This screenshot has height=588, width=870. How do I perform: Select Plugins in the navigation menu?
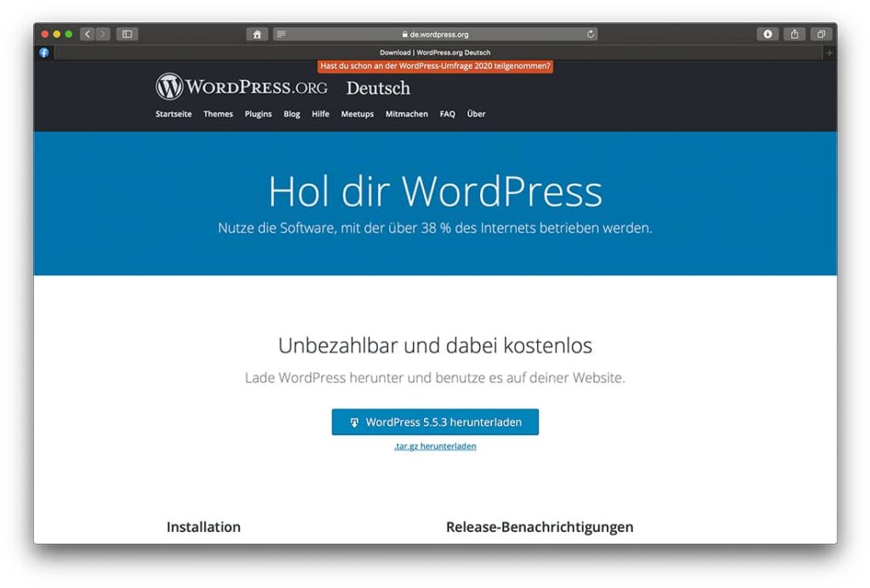click(x=257, y=114)
